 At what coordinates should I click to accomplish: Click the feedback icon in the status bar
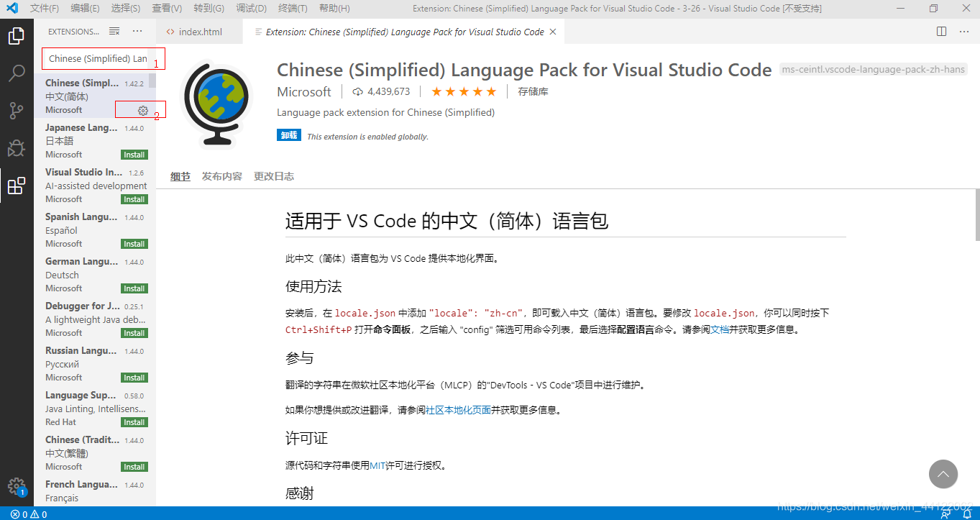click(x=944, y=514)
